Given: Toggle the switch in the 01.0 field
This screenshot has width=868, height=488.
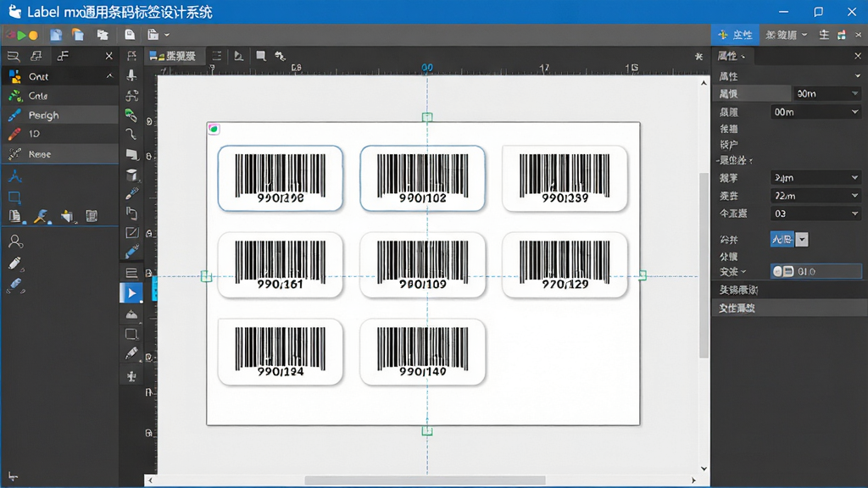Looking at the screenshot, I should 783,271.
